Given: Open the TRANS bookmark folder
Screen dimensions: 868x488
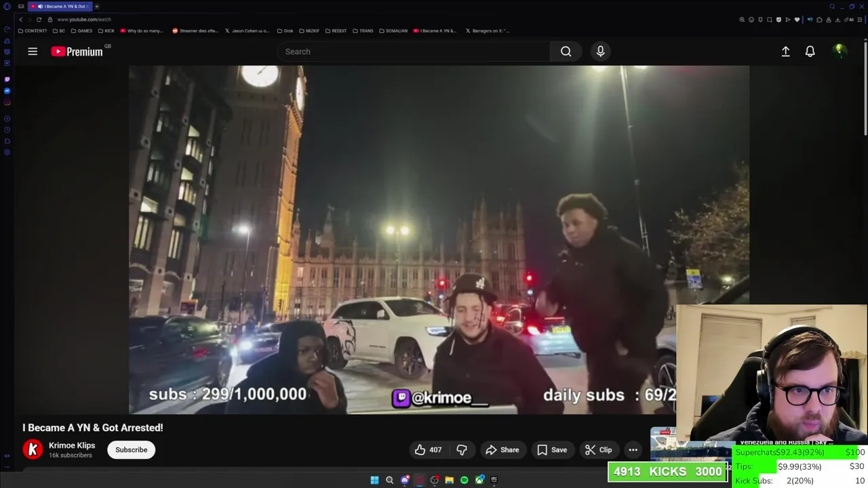Looking at the screenshot, I should 363,30.
